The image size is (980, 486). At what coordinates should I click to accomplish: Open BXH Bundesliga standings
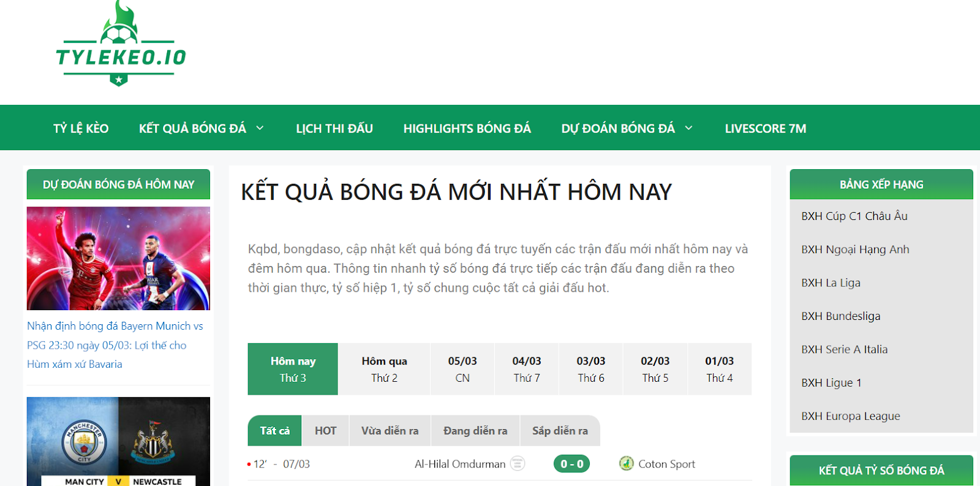pyautogui.click(x=840, y=316)
